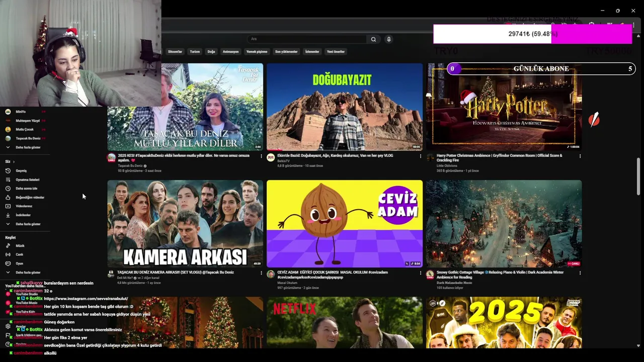Open the Siz section heading

click(x=10, y=161)
